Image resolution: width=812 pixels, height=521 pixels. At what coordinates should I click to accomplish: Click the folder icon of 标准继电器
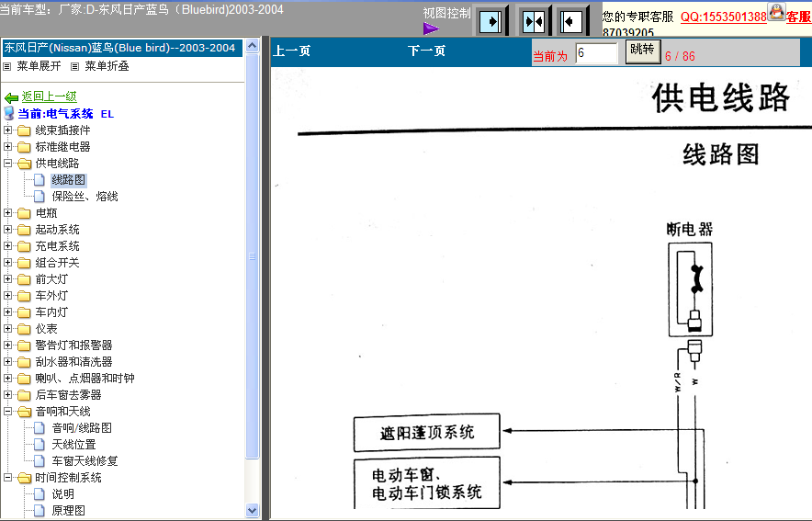pyautogui.click(x=24, y=147)
